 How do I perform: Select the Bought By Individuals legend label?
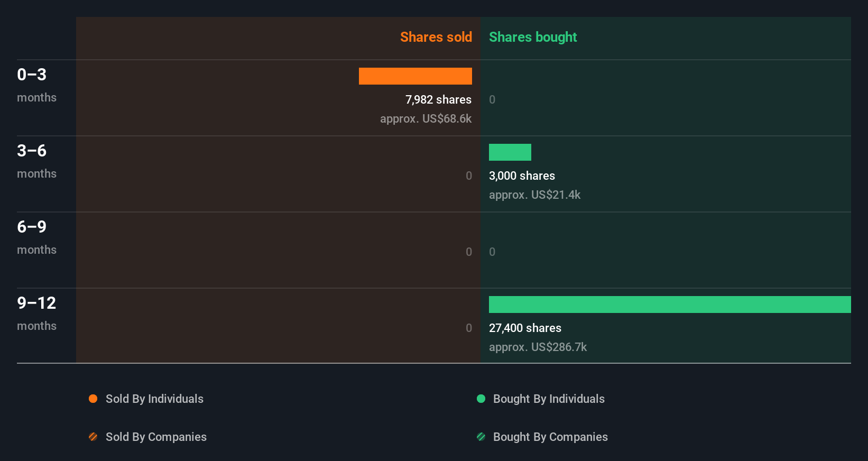pyautogui.click(x=549, y=399)
